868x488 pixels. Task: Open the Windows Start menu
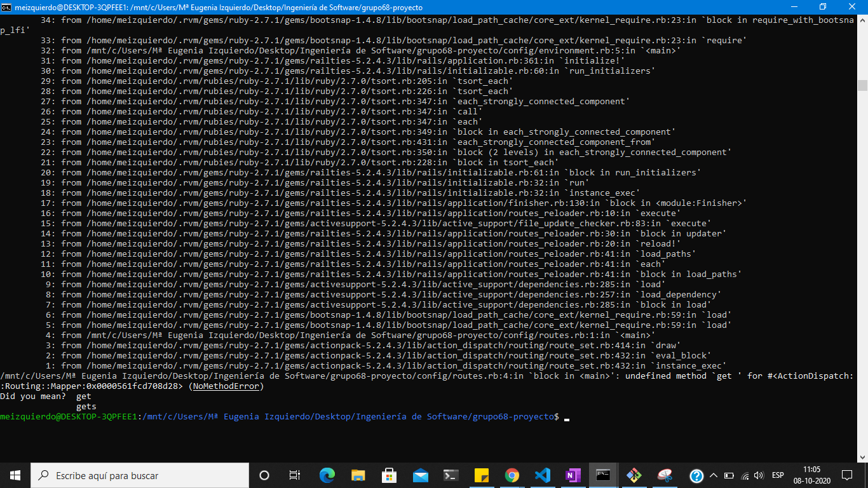13,475
